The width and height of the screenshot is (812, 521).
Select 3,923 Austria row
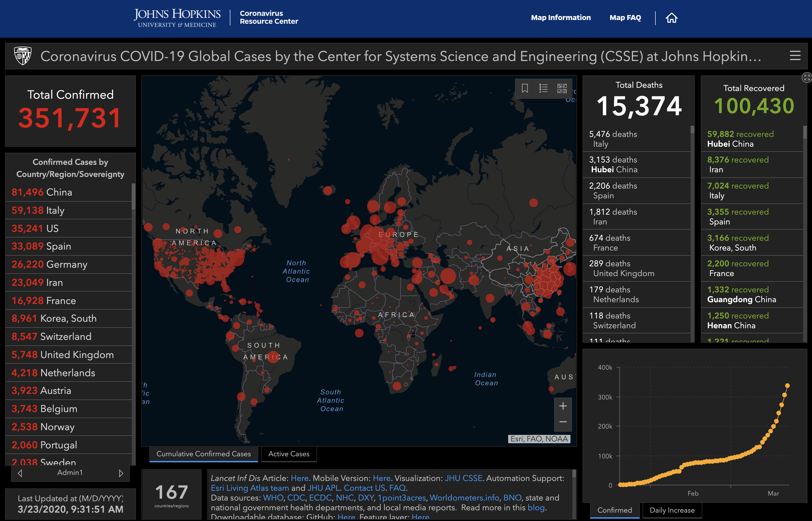(68, 391)
